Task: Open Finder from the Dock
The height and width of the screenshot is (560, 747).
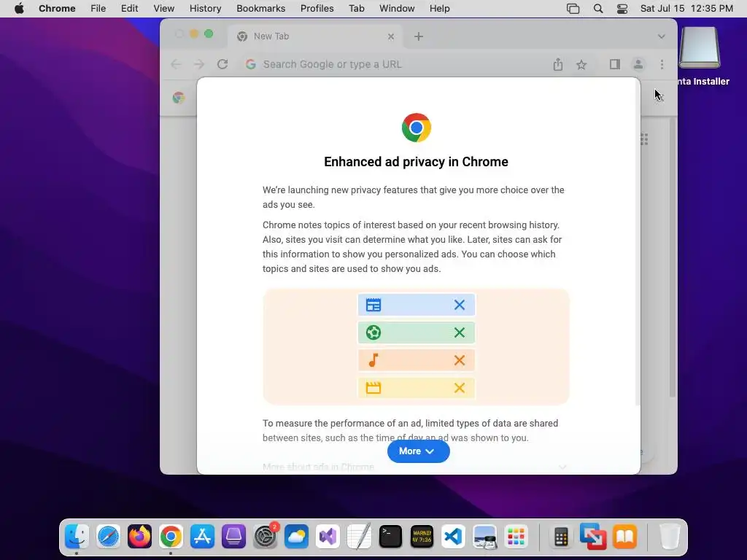Action: pos(77,537)
